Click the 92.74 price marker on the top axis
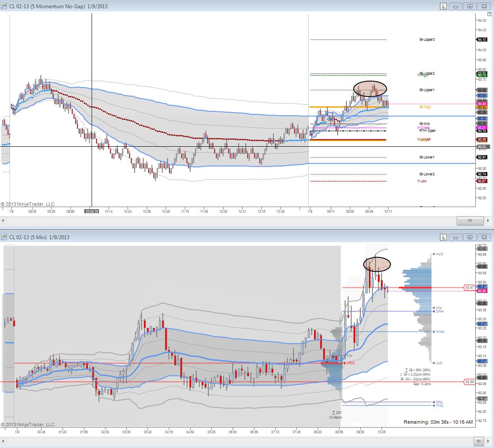Screen dimensions: 494x448 click(482, 174)
